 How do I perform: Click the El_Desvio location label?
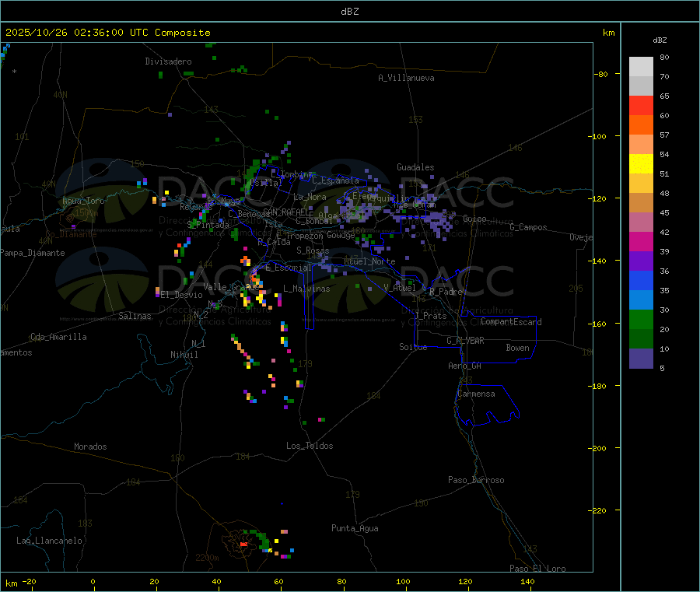point(182,295)
